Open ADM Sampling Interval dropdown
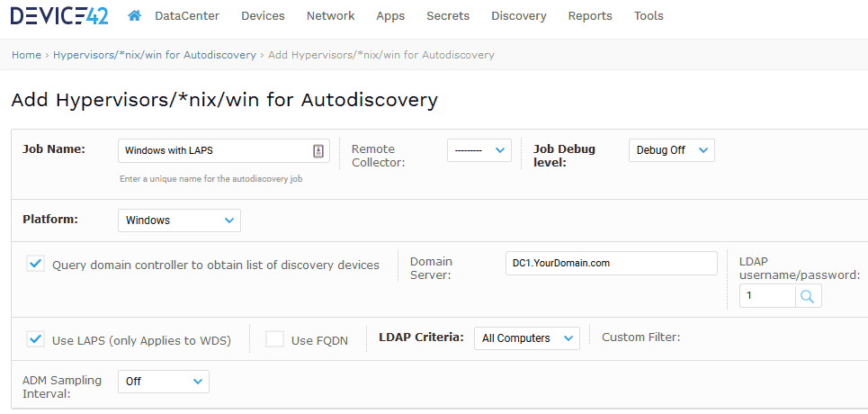Image resolution: width=868 pixels, height=414 pixels. tap(164, 382)
